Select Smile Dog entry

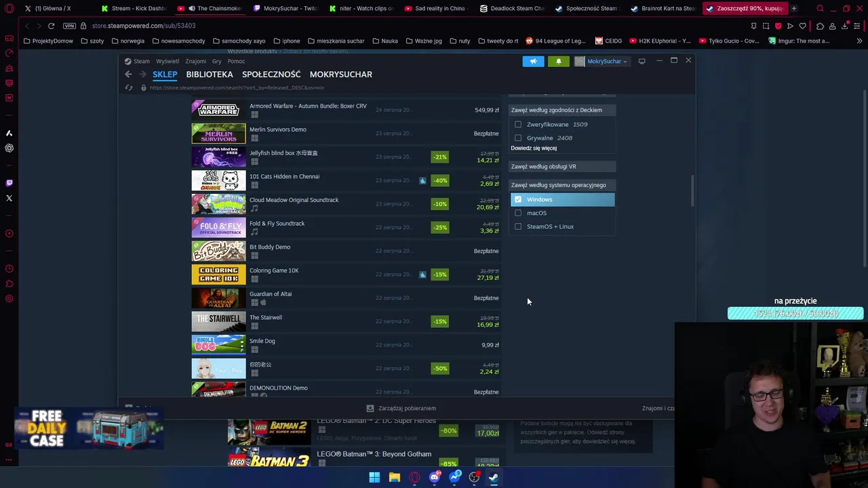tap(346, 345)
